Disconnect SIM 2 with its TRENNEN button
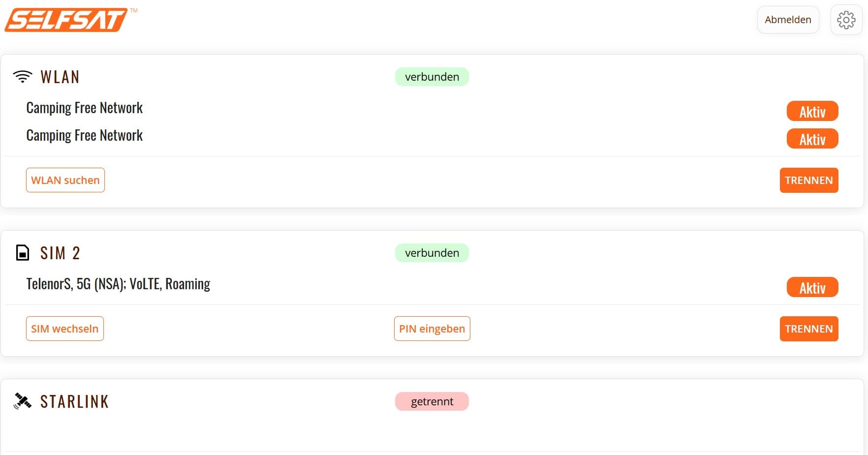The height and width of the screenshot is (455, 868). [808, 329]
